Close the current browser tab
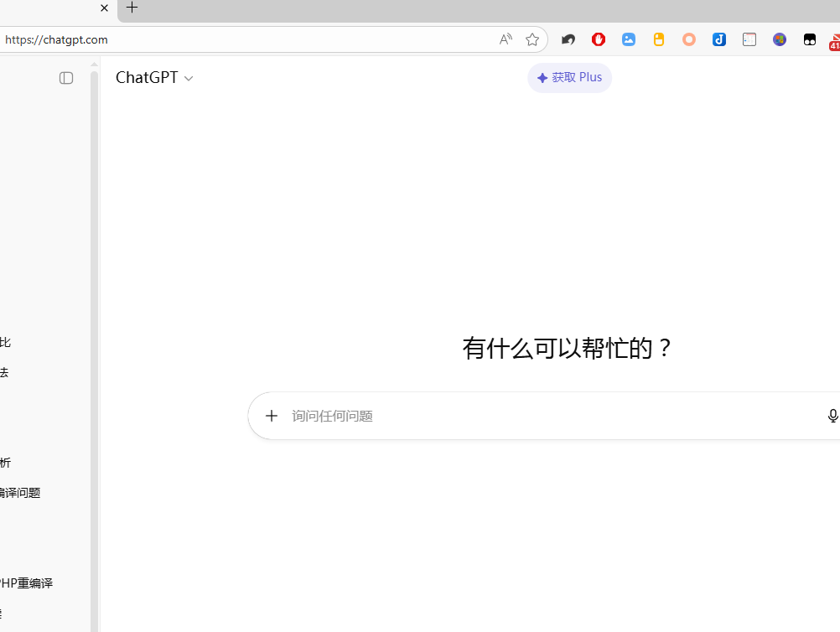 [x=104, y=8]
